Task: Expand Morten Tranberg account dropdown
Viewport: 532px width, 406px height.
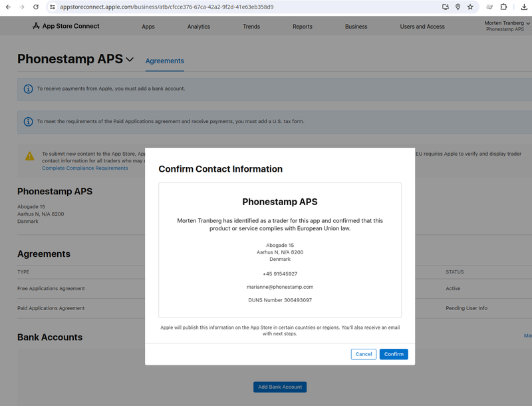Action: [507, 26]
